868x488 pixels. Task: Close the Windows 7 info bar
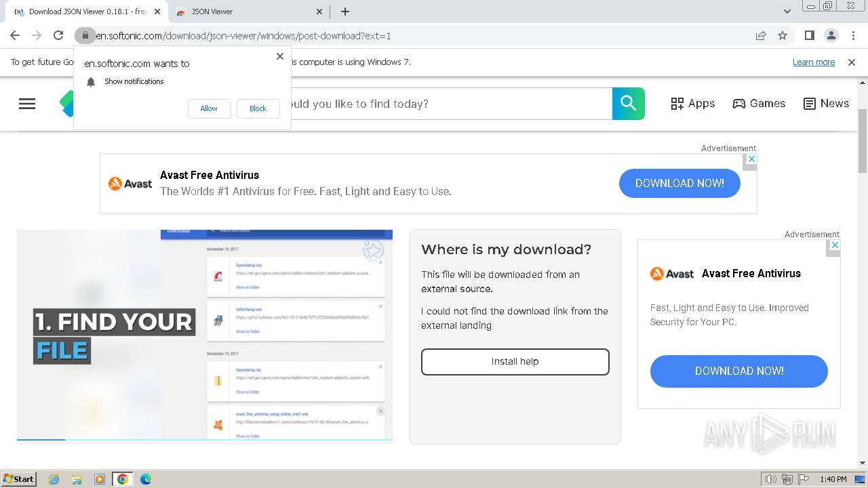tap(852, 62)
